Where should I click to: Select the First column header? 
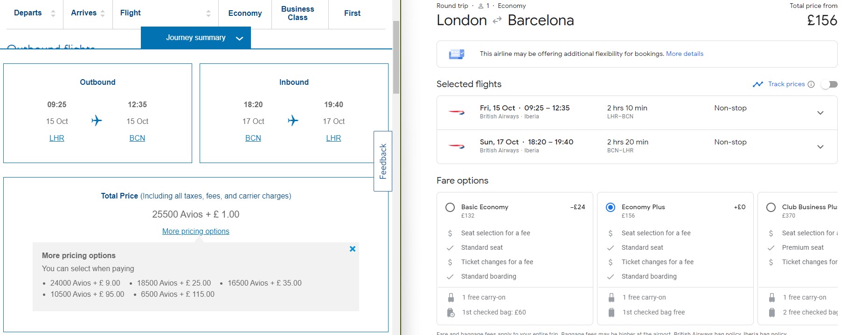point(352,14)
